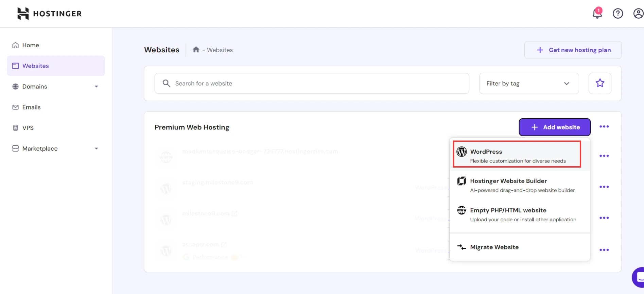The height and width of the screenshot is (294, 644).
Task: Click the Premium Web Hosting heading
Action: click(x=192, y=127)
